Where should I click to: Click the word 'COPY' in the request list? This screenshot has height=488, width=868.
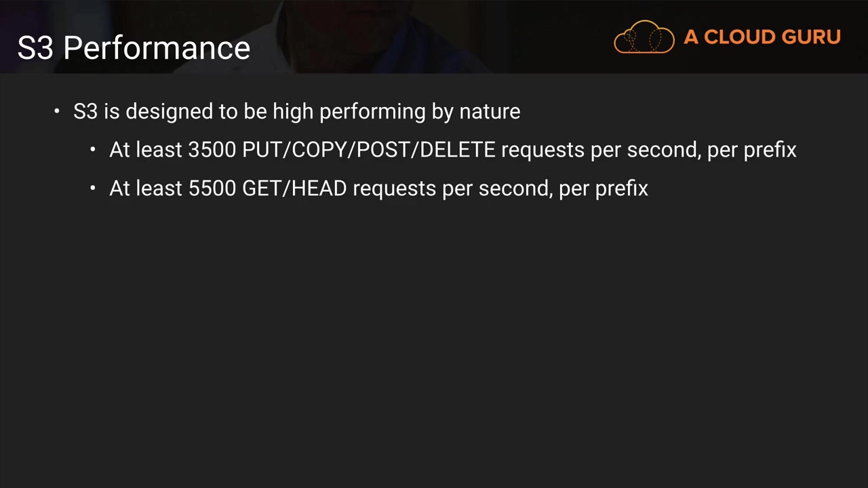click(319, 150)
